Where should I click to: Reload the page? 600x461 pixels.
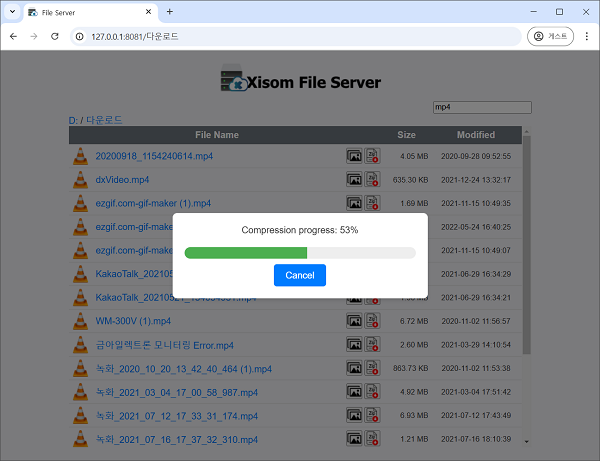[x=55, y=36]
